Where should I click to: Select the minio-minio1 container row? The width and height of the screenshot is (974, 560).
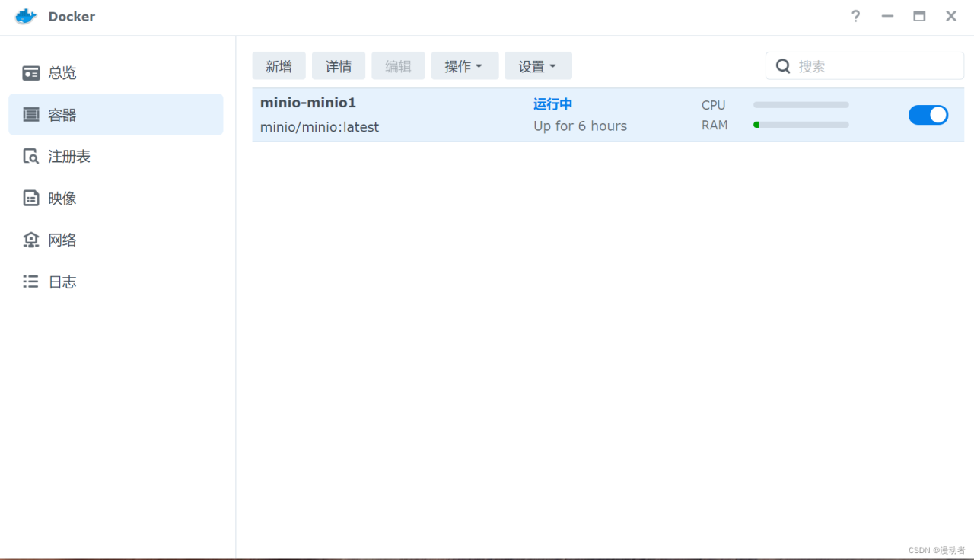[457, 114]
